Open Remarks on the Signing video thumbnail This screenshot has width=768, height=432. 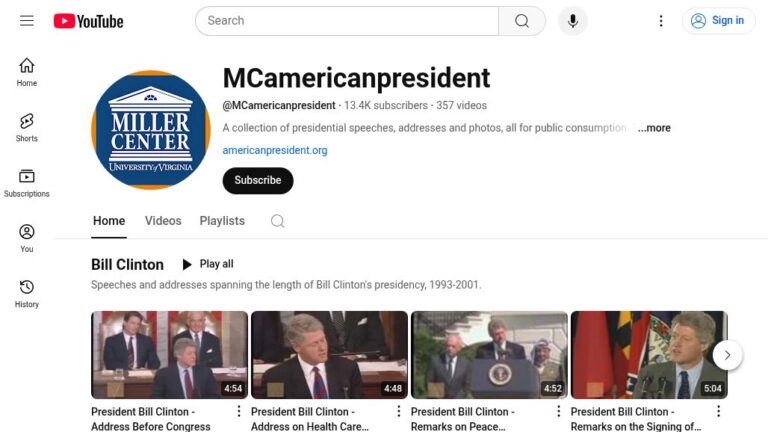(649, 355)
